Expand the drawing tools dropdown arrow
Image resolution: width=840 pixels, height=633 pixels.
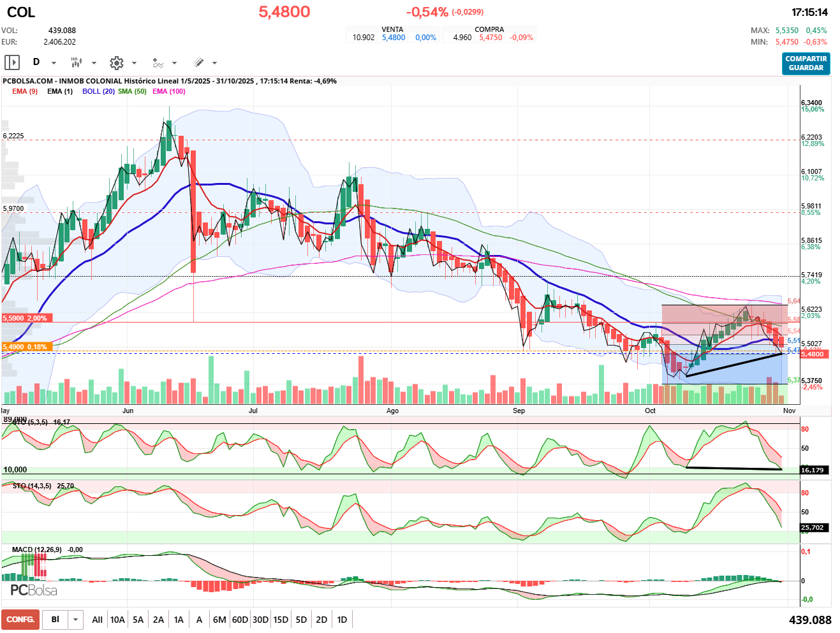pos(214,63)
